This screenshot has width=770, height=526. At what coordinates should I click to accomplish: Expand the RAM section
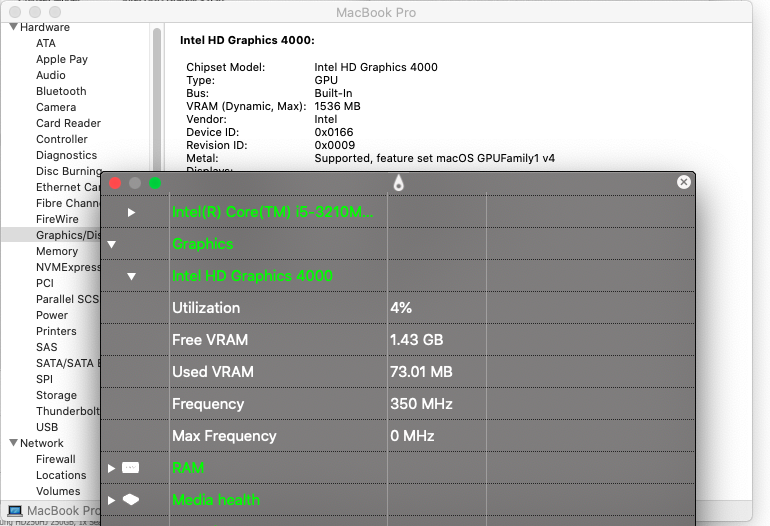111,468
